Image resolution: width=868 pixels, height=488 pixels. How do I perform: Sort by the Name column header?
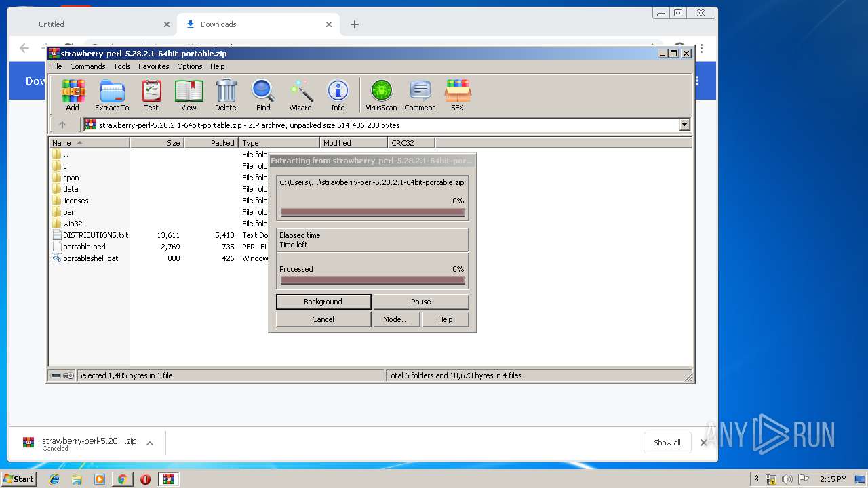pyautogui.click(x=89, y=143)
